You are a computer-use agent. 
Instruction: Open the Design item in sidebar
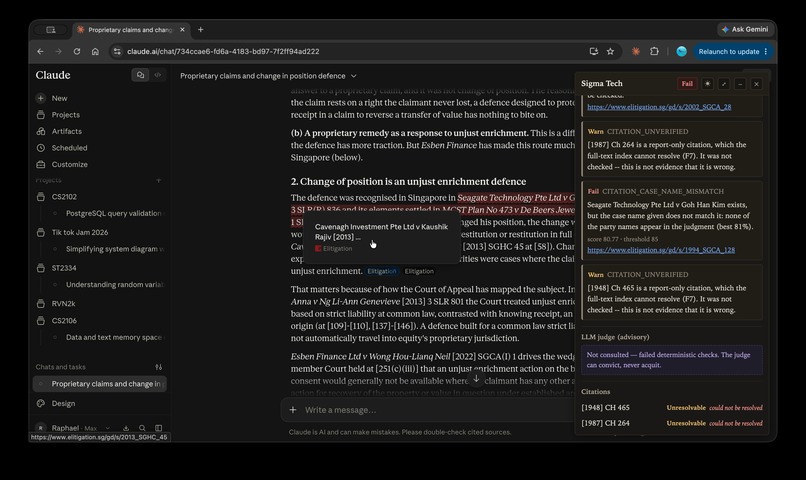pyautogui.click(x=63, y=403)
